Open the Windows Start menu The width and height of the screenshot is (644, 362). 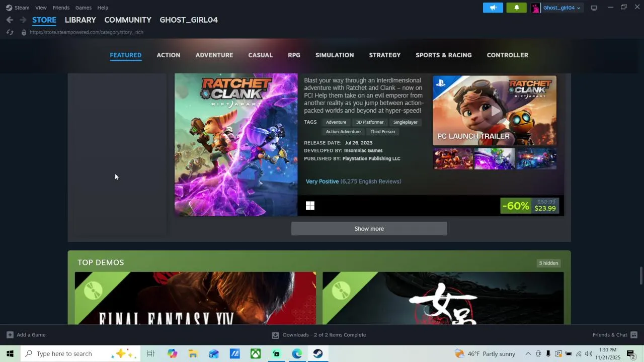click(10, 353)
